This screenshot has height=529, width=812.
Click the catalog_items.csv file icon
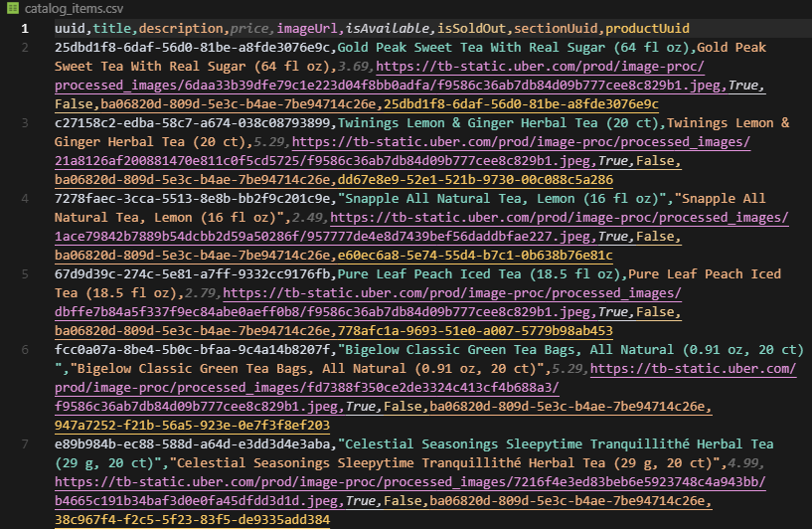pos(13,8)
